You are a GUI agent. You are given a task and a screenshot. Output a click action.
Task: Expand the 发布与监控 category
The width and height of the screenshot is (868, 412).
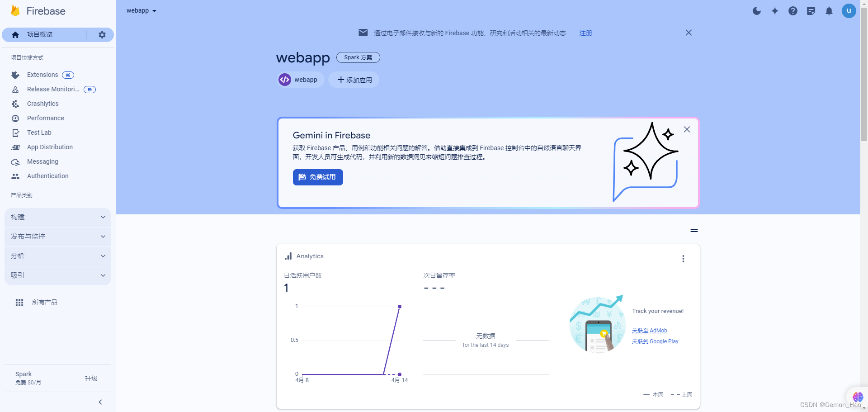[58, 237]
